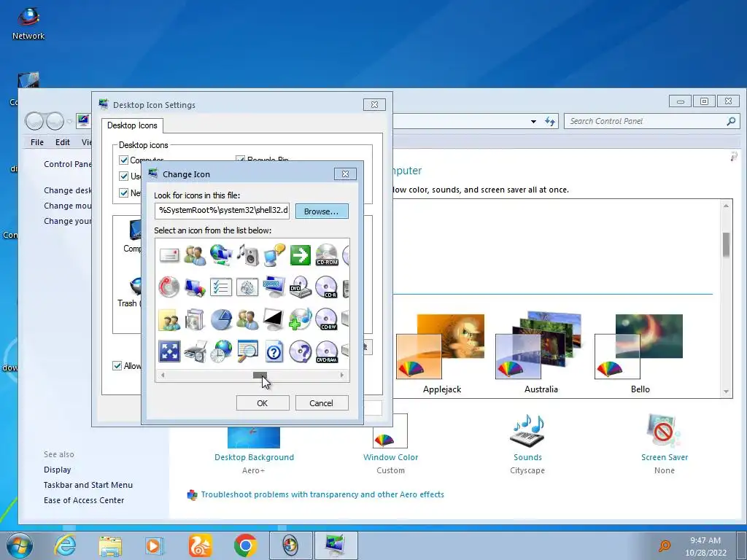Viewport: 747px width, 560px height.
Task: Toggle the Network desktop icon checkbox
Action: [x=124, y=192]
